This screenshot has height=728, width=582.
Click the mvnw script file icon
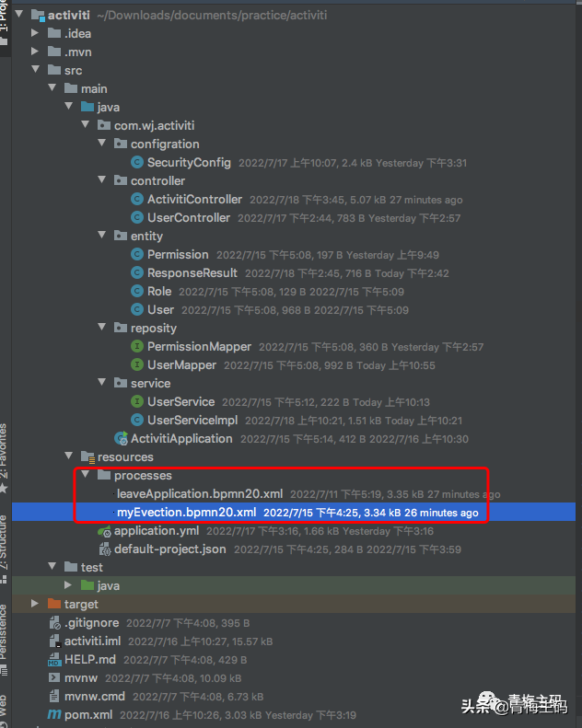coord(54,677)
